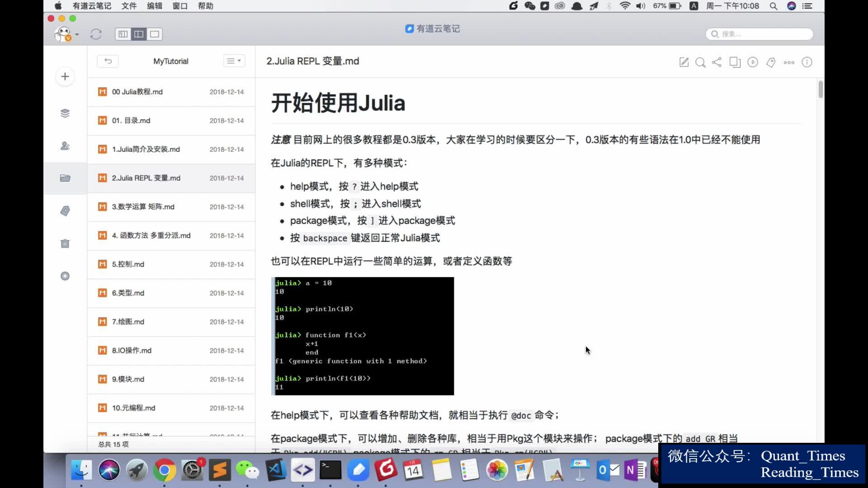The width and height of the screenshot is (868, 488).
Task: Open the user avatar account dropdown
Action: pyautogui.click(x=66, y=34)
